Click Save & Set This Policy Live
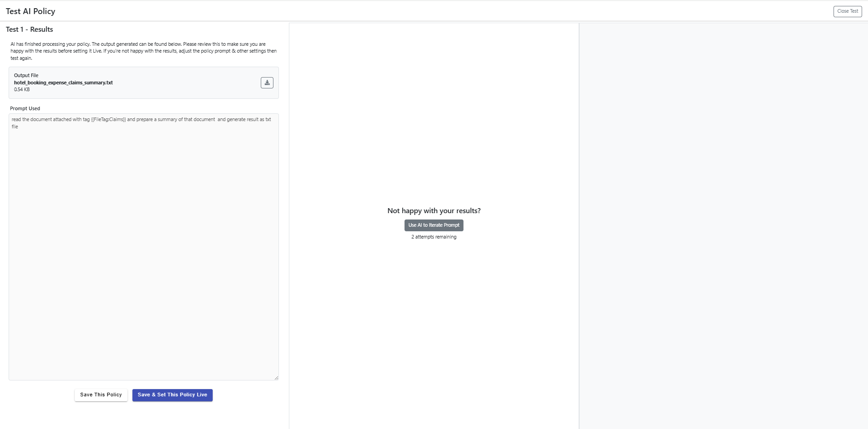 pyautogui.click(x=172, y=395)
